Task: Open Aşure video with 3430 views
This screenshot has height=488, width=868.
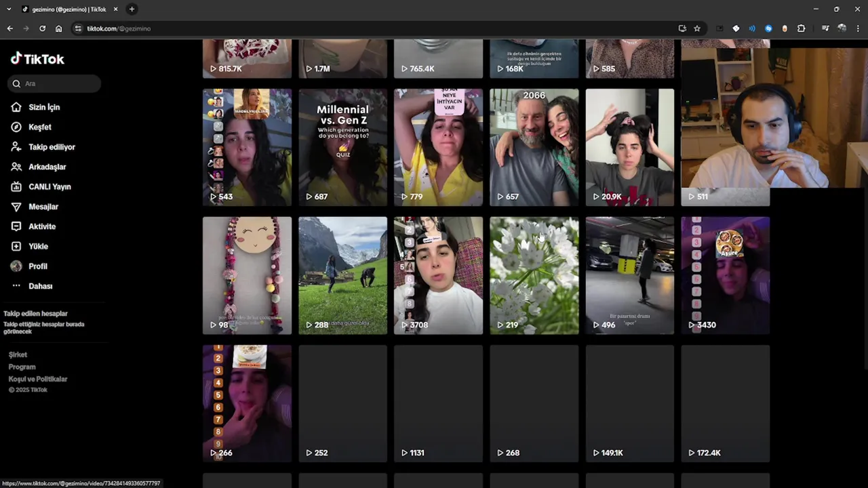Action: (726, 275)
